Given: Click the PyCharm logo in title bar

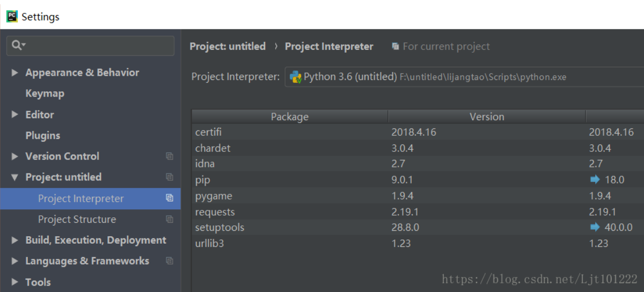Looking at the screenshot, I should 12,16.
